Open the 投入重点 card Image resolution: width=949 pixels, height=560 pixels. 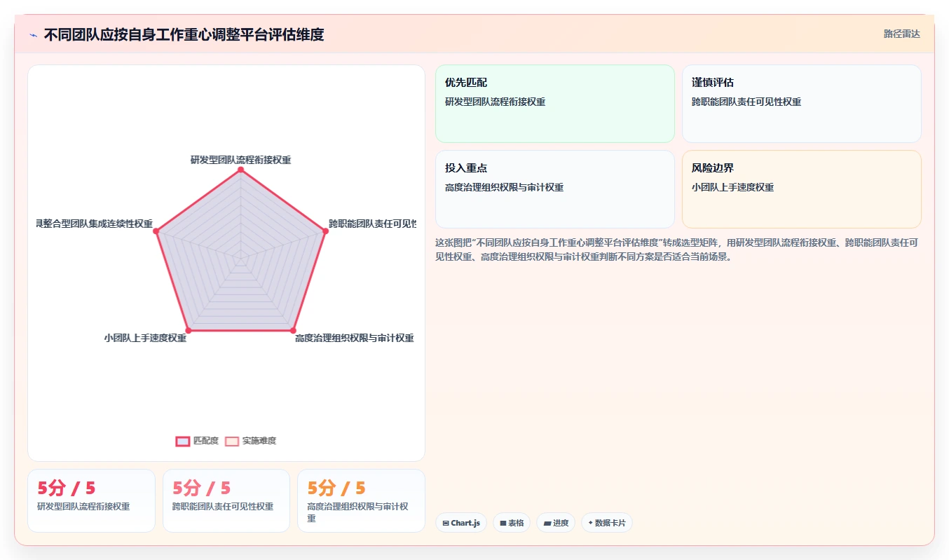555,189
